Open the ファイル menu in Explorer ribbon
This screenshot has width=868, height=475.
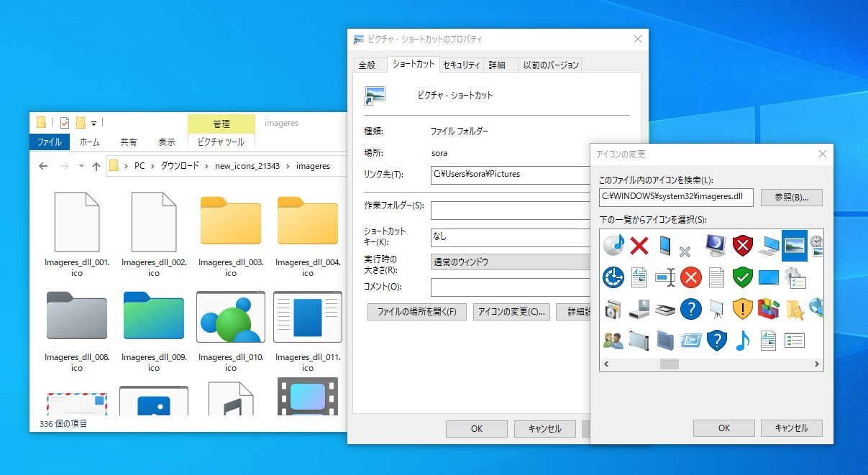pyautogui.click(x=50, y=142)
